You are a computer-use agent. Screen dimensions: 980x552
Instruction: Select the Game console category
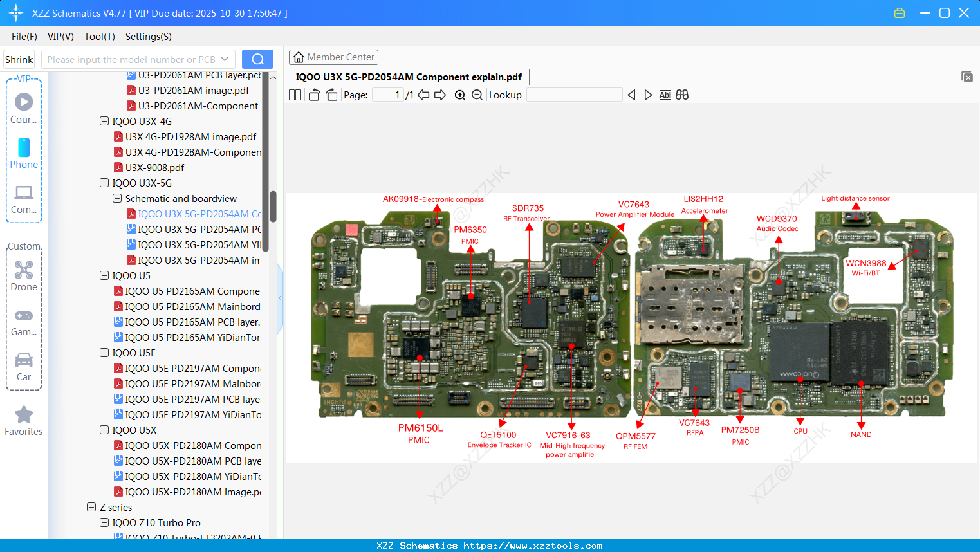(x=24, y=322)
